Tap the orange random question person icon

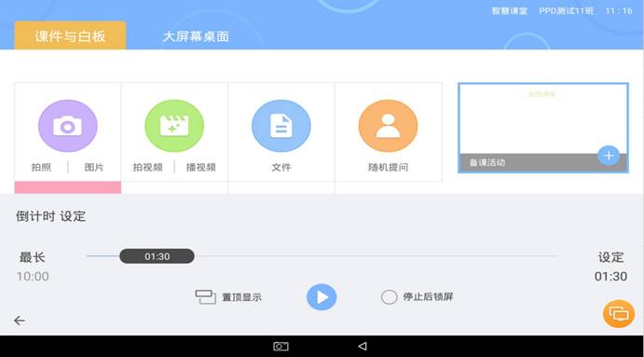pos(388,126)
